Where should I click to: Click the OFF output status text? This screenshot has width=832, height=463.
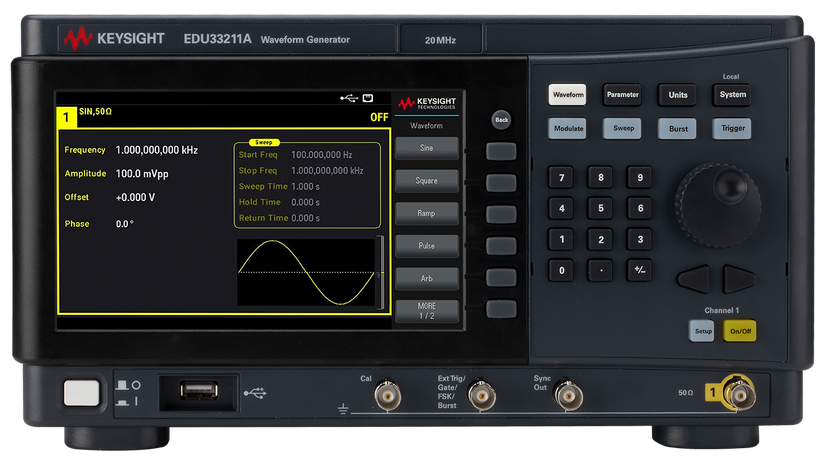379,117
